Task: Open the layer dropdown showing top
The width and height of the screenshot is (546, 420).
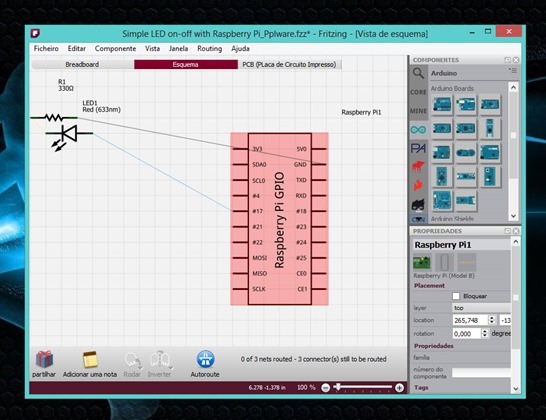Action: [x=481, y=308]
